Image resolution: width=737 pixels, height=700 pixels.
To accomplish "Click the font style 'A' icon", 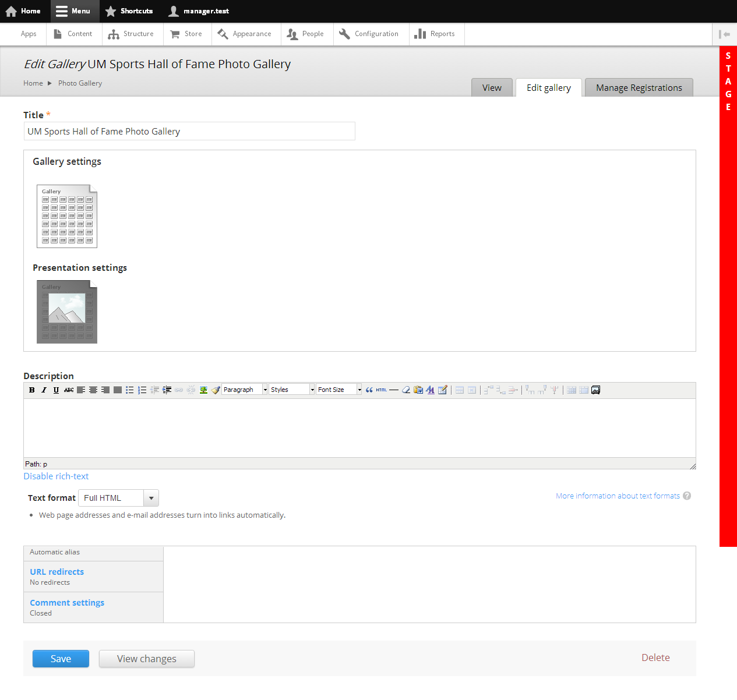I will [430, 390].
